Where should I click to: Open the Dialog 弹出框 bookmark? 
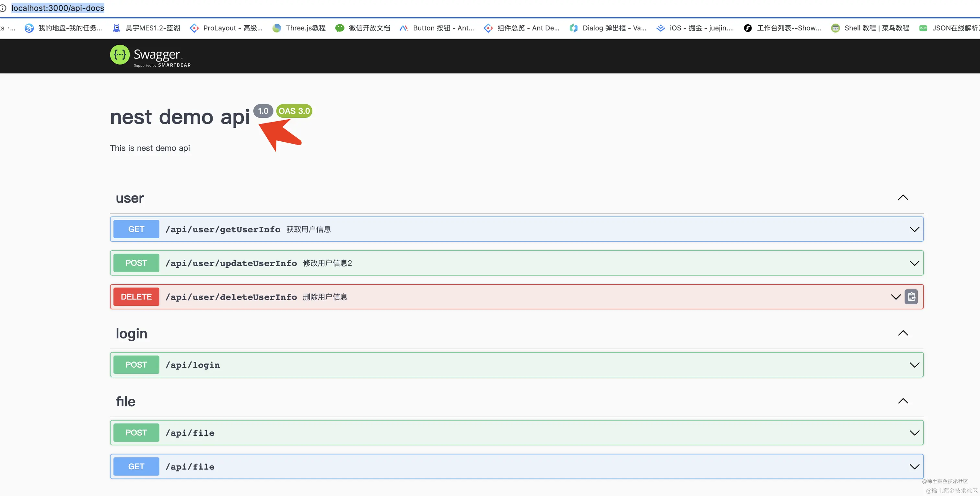point(608,28)
